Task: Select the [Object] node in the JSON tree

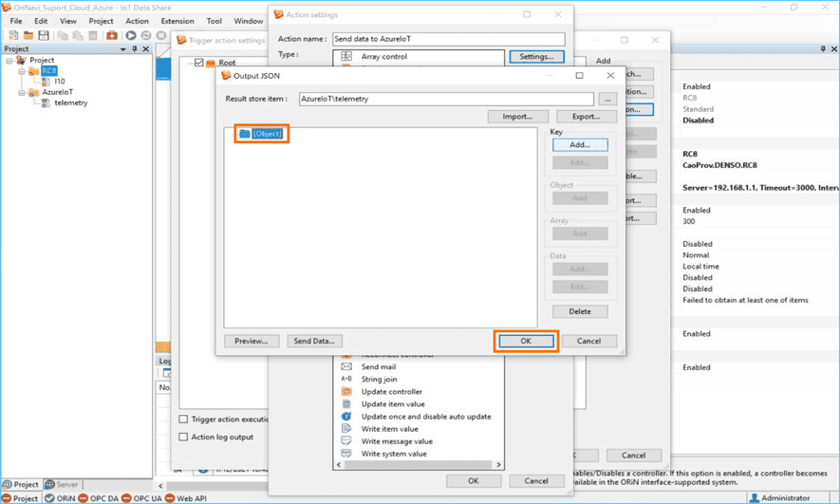Action: 267,134
